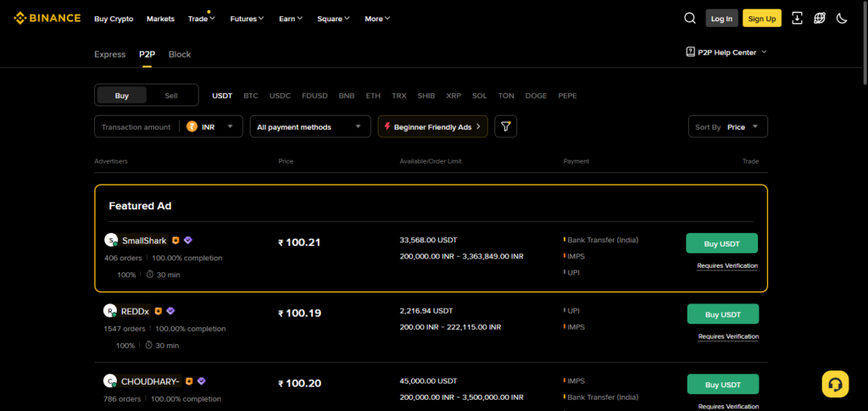Expand the Earn menu

pos(291,19)
